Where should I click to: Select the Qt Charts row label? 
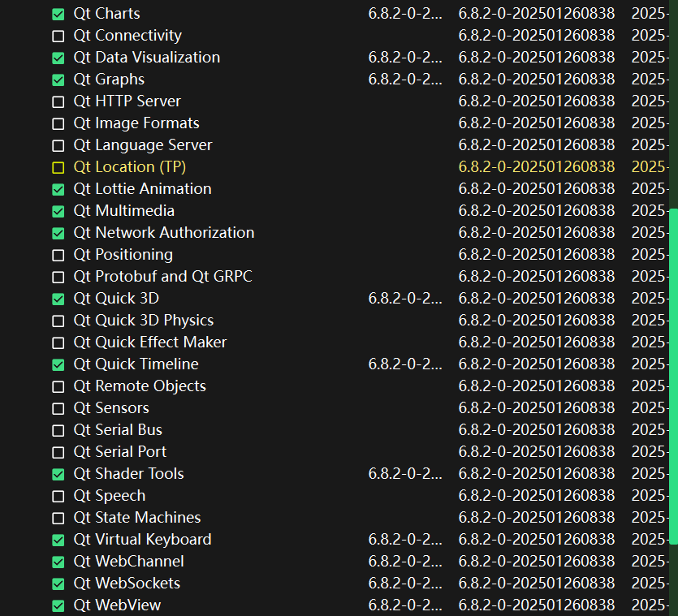pos(107,14)
